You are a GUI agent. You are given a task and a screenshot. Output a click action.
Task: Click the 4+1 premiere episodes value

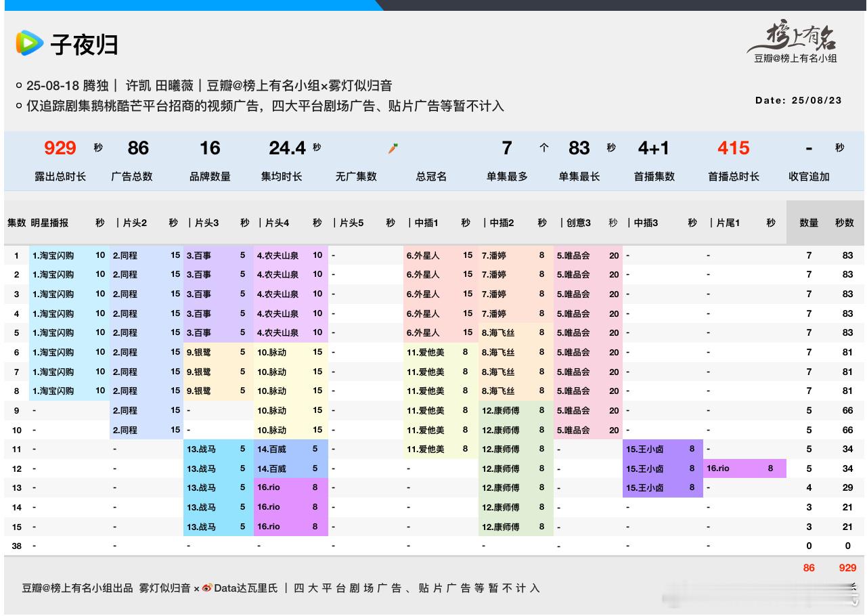[654, 148]
